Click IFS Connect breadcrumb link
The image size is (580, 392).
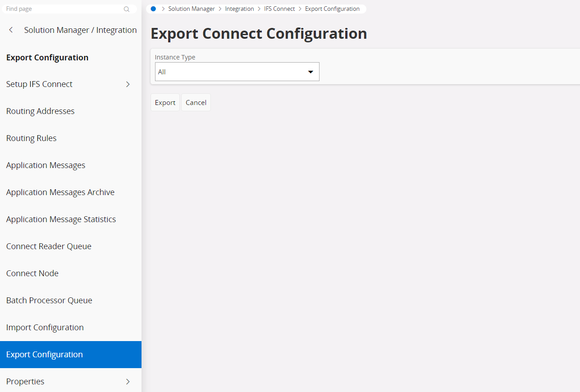[x=279, y=9]
